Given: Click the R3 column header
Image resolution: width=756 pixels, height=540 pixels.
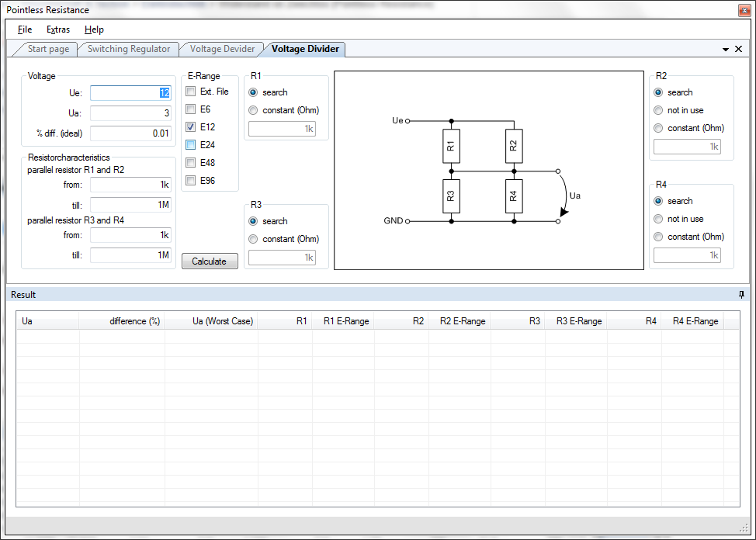Looking at the screenshot, I should coord(518,321).
